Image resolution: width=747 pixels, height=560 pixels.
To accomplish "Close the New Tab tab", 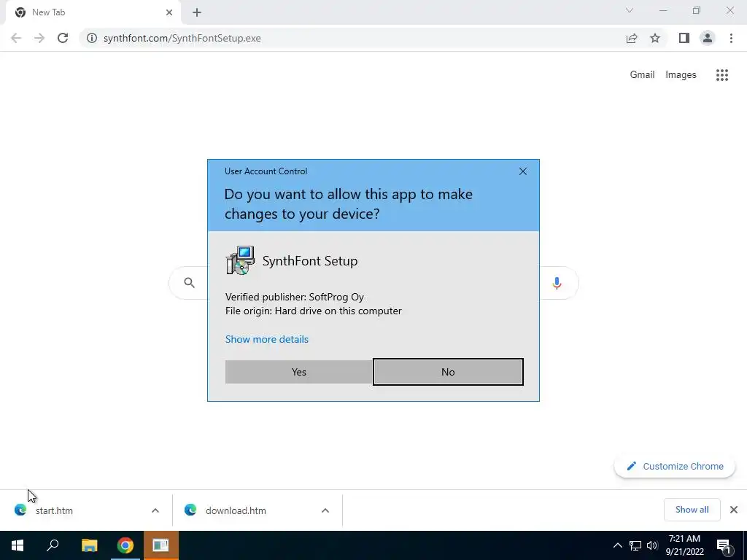I will (169, 12).
